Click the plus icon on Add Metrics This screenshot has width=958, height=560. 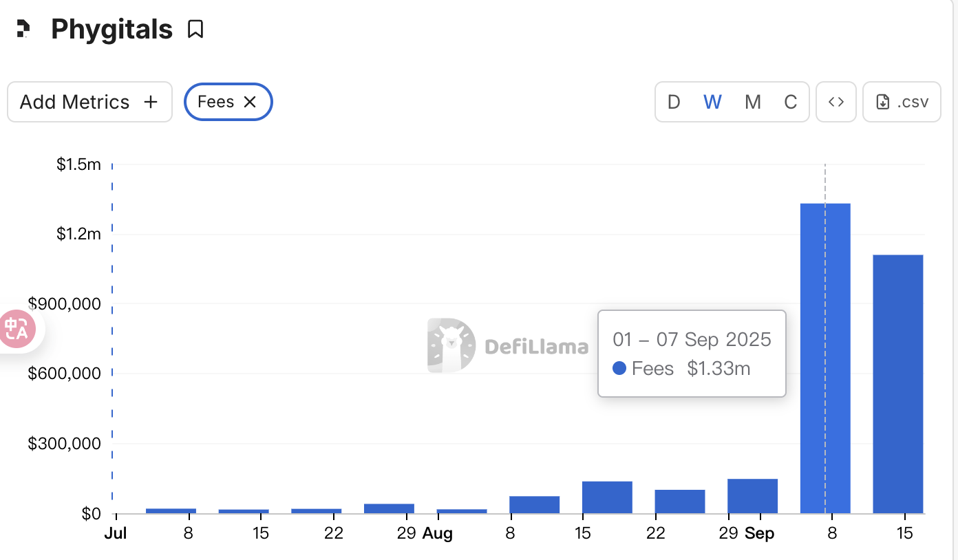click(151, 102)
